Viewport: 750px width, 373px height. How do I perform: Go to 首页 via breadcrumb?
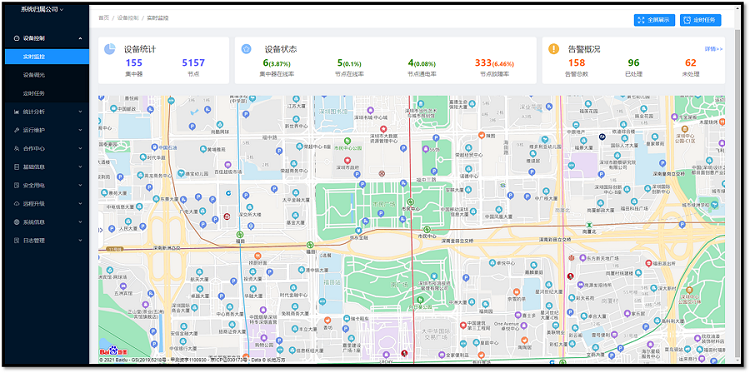coord(103,18)
